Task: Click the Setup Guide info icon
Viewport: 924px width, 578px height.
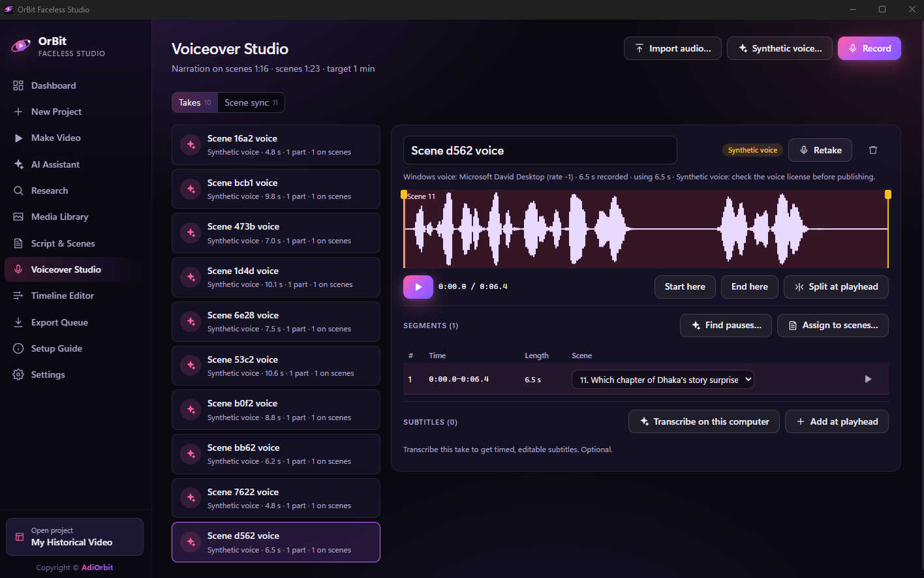Action: click(18, 348)
